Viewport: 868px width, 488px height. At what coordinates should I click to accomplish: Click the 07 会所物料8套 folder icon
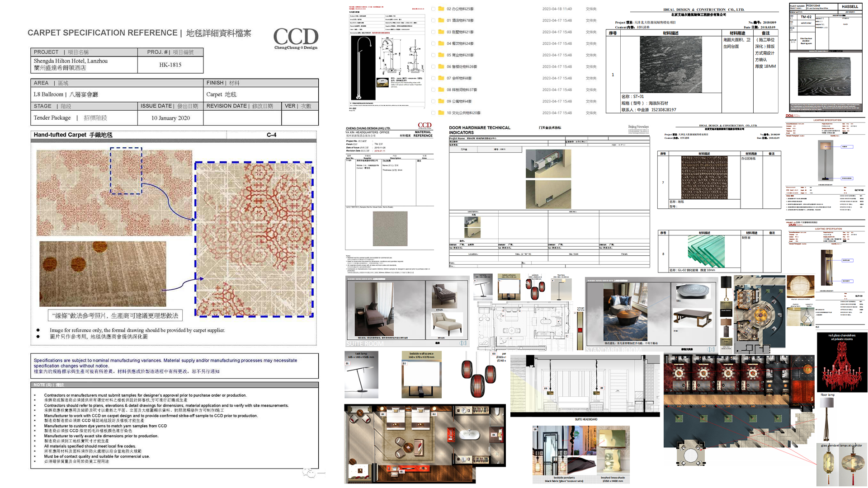(x=441, y=78)
